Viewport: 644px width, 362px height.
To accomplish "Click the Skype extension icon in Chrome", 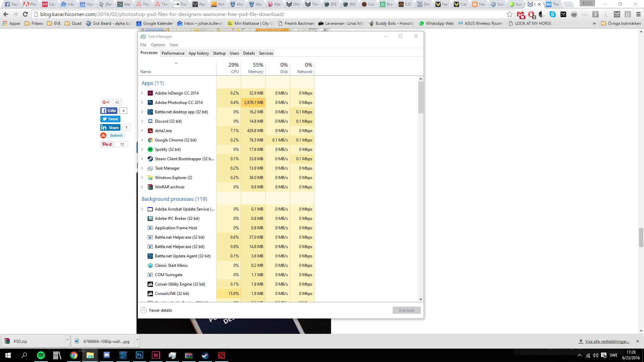I will click(x=552, y=14).
